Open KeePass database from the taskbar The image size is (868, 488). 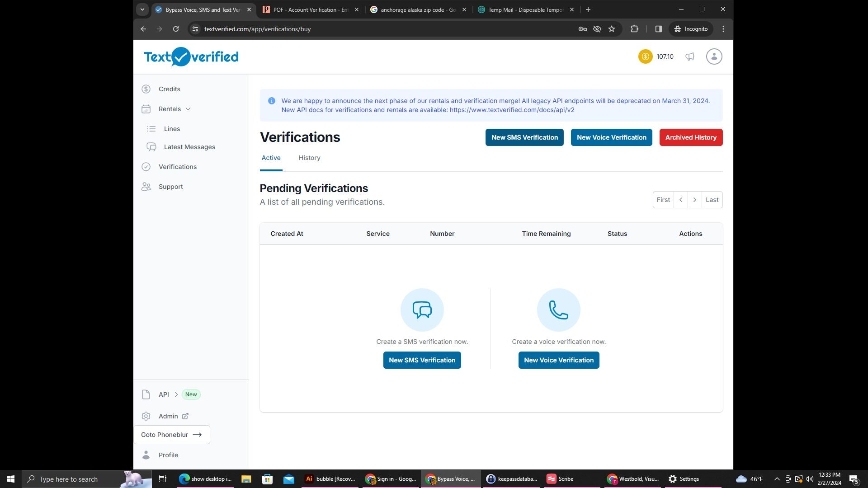pyautogui.click(x=511, y=479)
